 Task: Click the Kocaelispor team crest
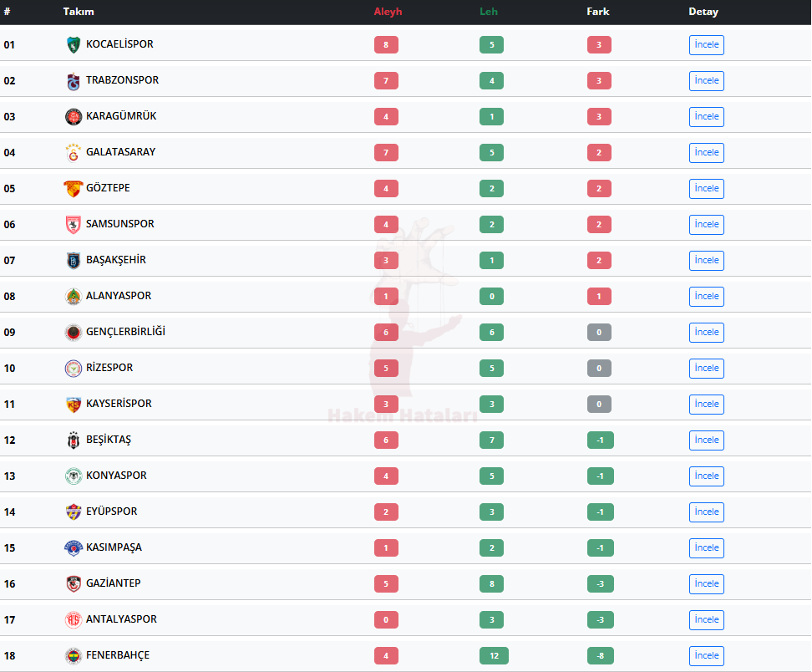(x=74, y=44)
